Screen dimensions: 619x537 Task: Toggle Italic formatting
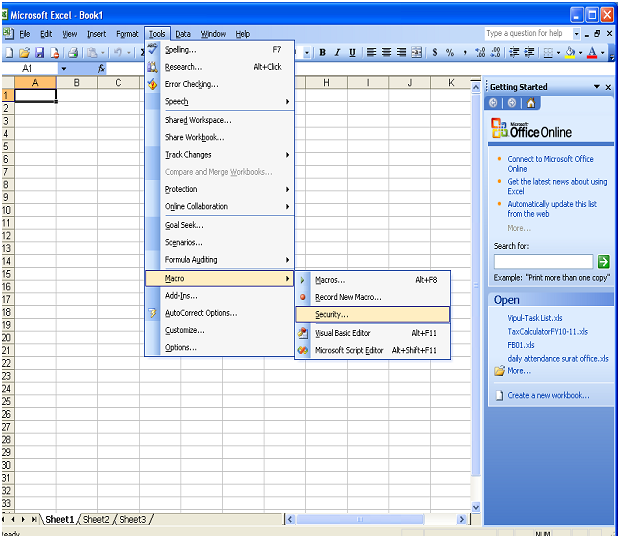pos(338,53)
